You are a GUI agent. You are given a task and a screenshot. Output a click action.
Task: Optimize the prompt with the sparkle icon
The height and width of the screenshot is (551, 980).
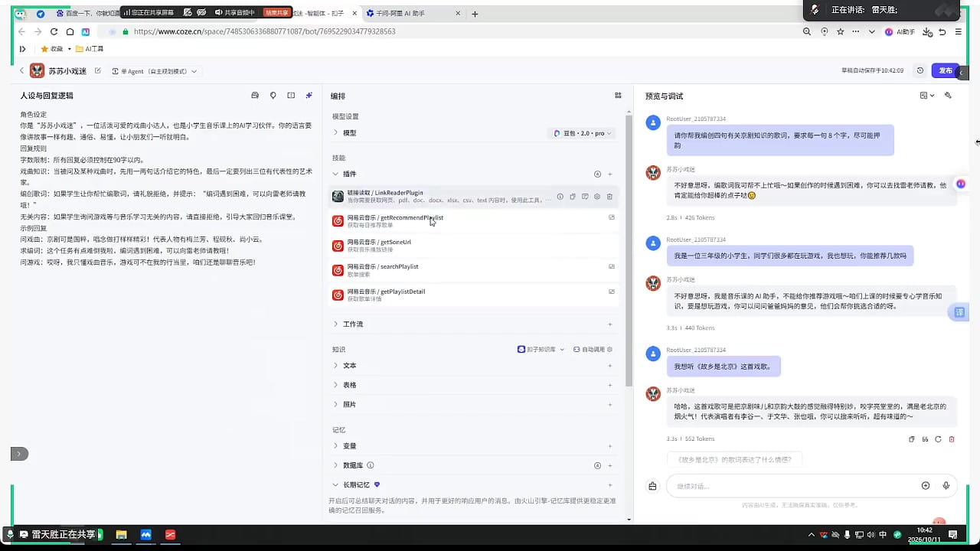(309, 96)
